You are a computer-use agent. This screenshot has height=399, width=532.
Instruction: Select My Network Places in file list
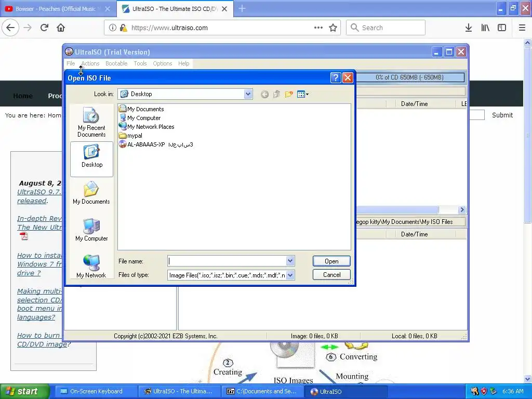click(147, 127)
